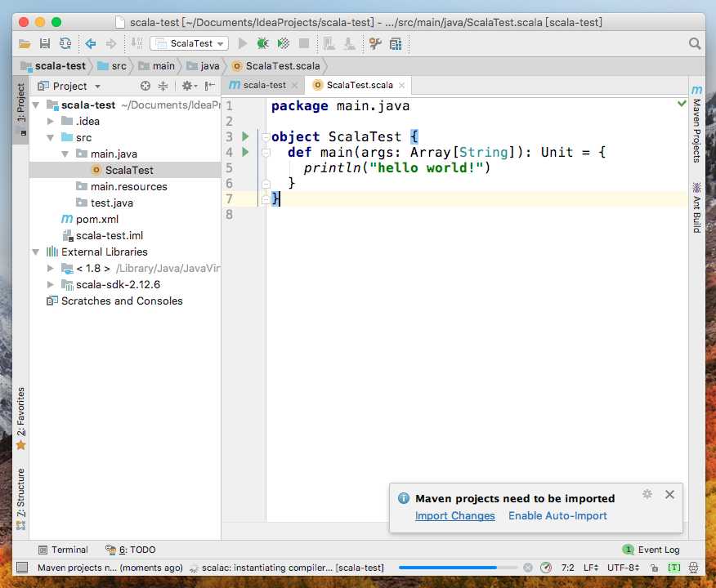Change the UTF-8 file encoding
Screen dimensions: 716x588
click(x=624, y=568)
